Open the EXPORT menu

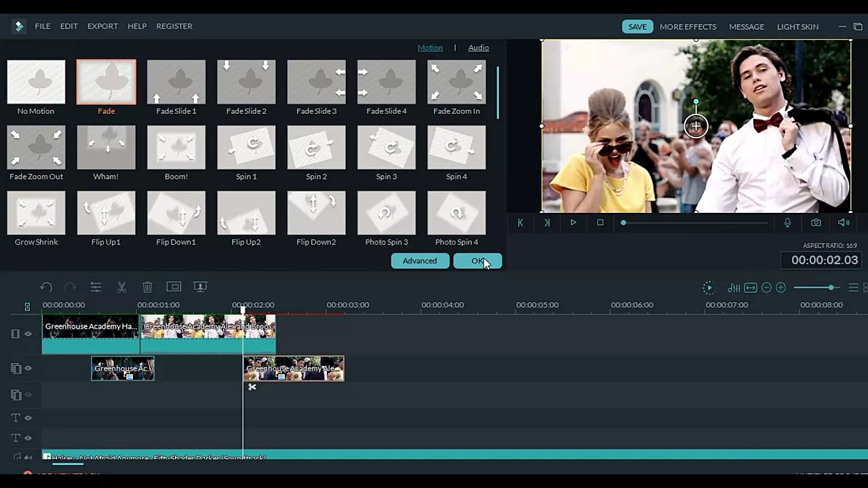(x=102, y=26)
